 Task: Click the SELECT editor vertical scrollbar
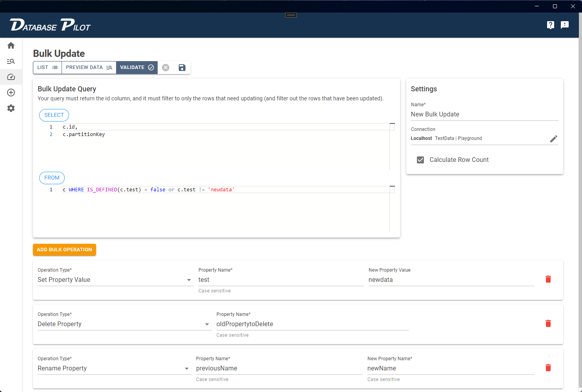pos(392,147)
